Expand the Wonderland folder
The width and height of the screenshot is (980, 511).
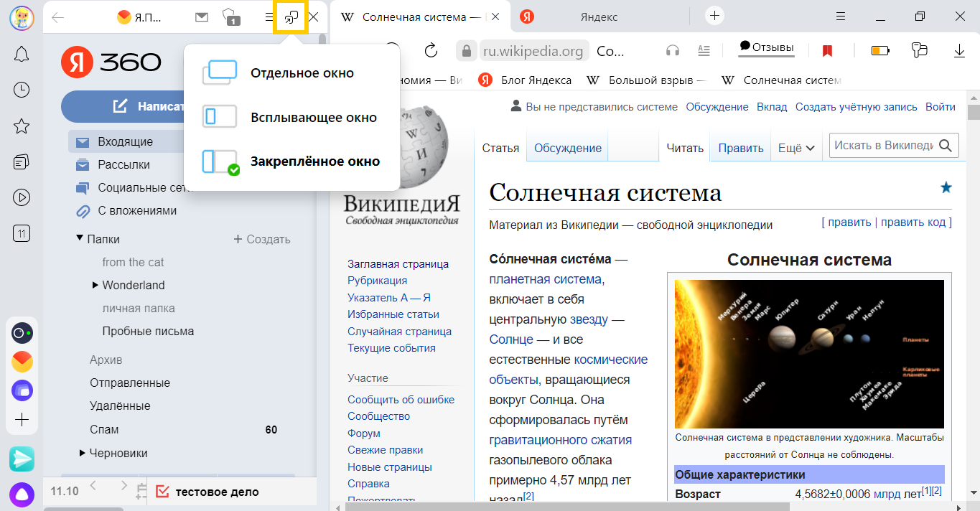click(94, 285)
